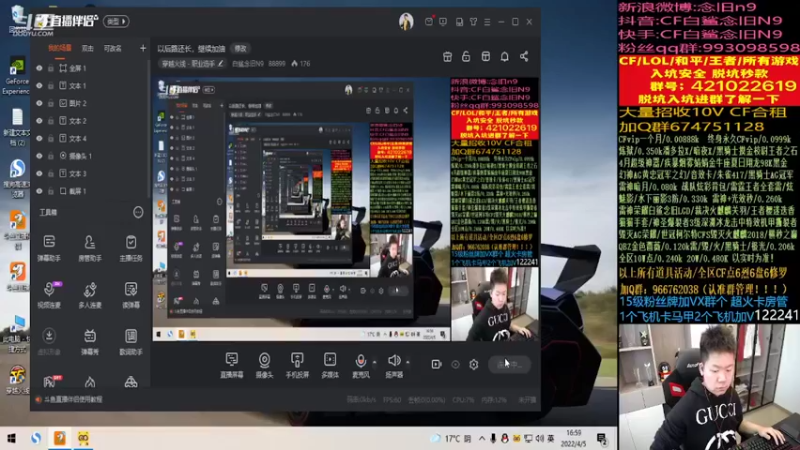Click the 17°C weather widget in taskbar
Screen dimensions: 800x450
pyautogui.click(x=452, y=438)
